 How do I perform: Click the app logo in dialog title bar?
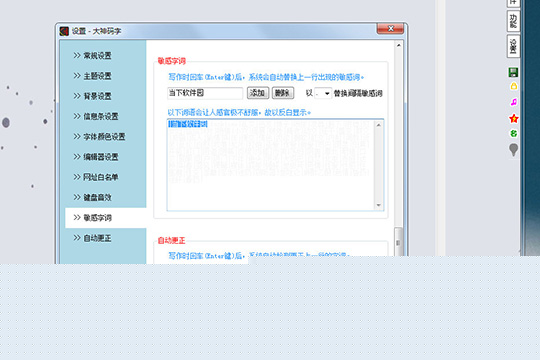[64, 31]
